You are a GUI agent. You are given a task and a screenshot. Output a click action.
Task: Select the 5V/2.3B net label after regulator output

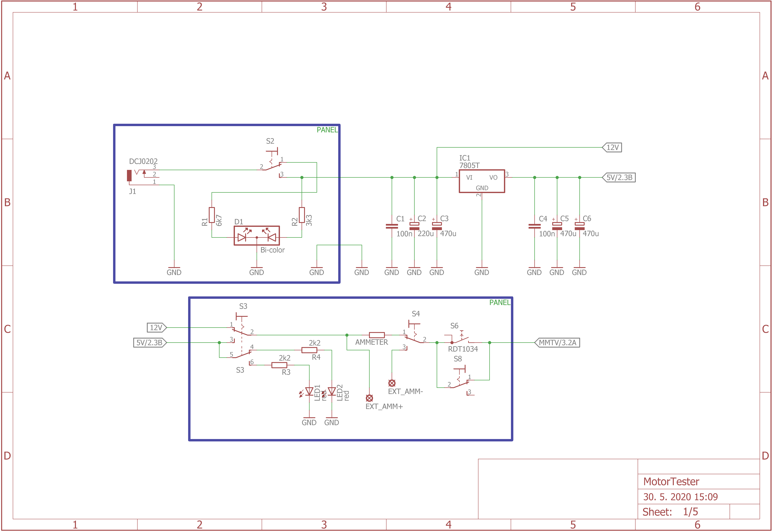coord(619,177)
